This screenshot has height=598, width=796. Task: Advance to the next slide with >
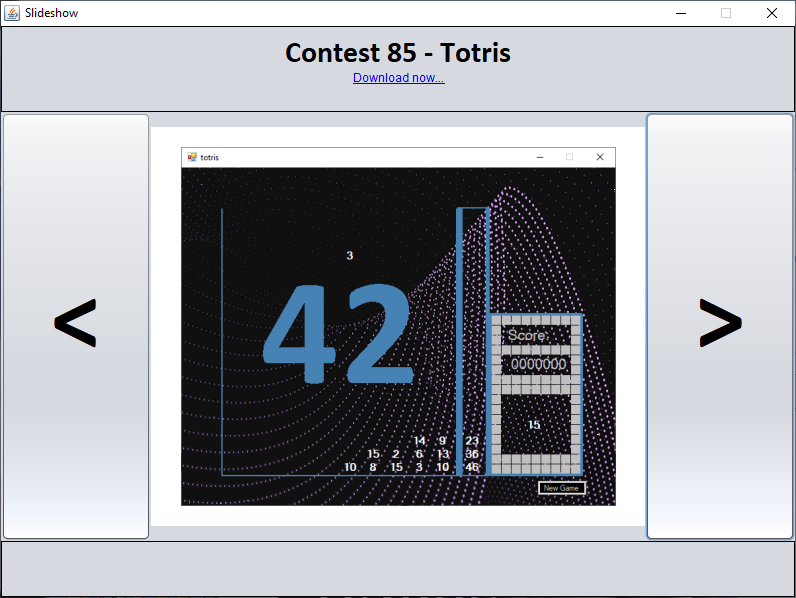(x=720, y=326)
